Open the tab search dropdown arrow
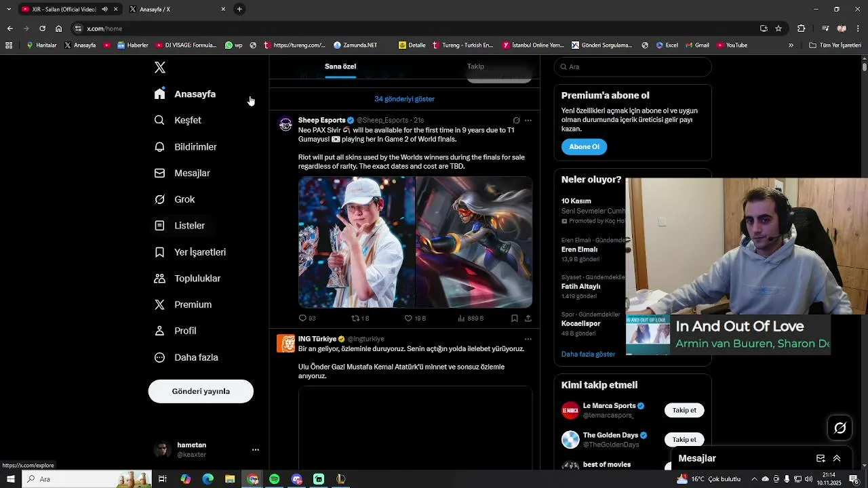The width and height of the screenshot is (868, 488). click(9, 9)
